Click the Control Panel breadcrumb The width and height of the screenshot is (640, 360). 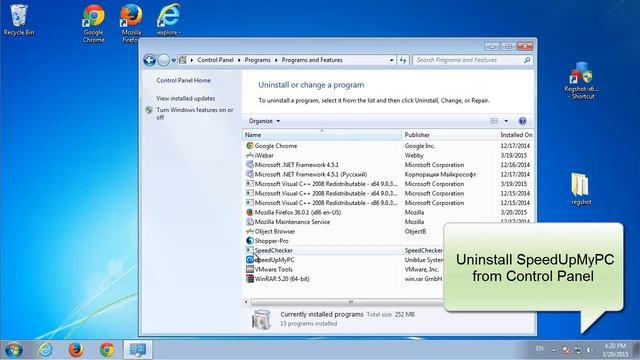click(215, 60)
